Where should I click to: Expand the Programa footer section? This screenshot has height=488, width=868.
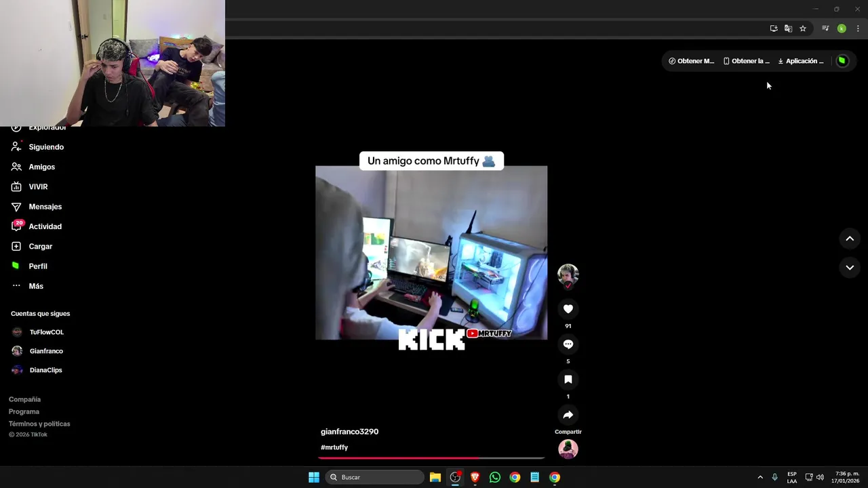coord(24,411)
